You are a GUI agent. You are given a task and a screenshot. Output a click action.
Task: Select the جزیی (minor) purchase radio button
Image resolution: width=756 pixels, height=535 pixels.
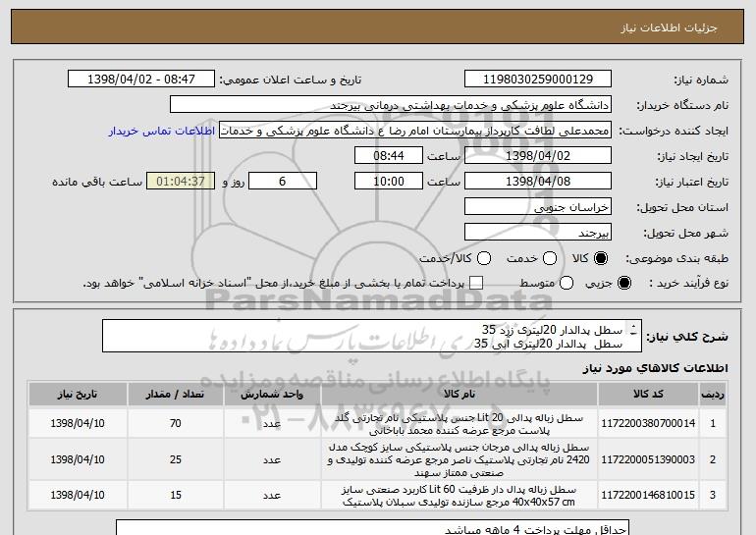623,284
